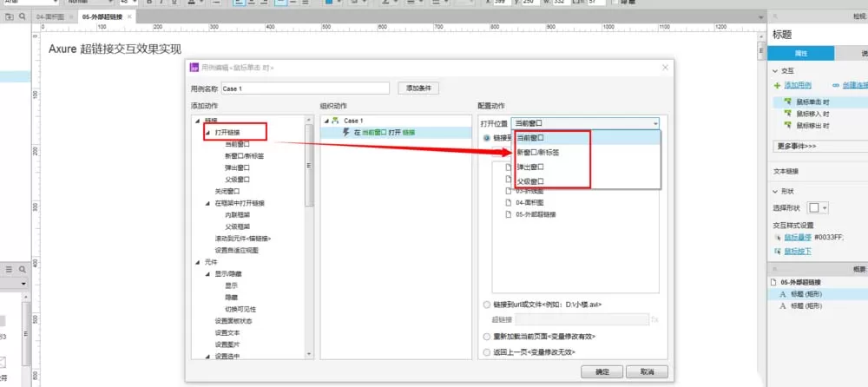Screen dimensions: 868x387
Task: Choose 当前窗口 in the open dropdown list
Action: point(588,137)
